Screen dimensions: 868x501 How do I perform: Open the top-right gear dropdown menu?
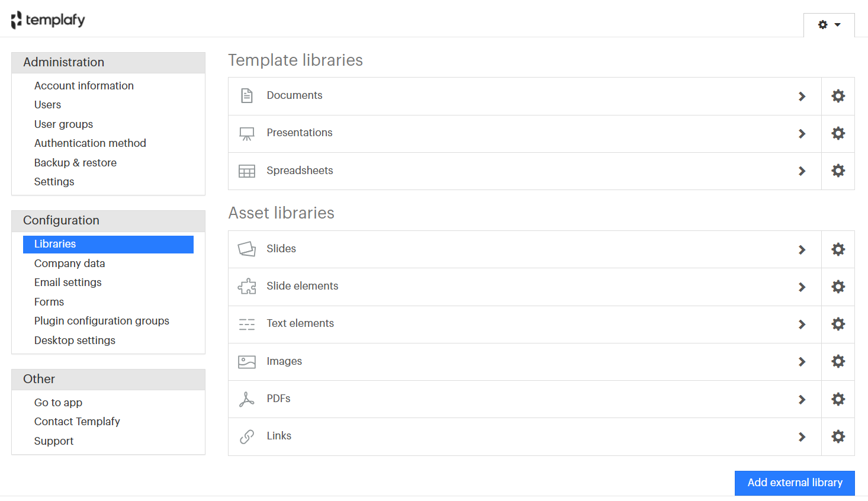point(829,25)
